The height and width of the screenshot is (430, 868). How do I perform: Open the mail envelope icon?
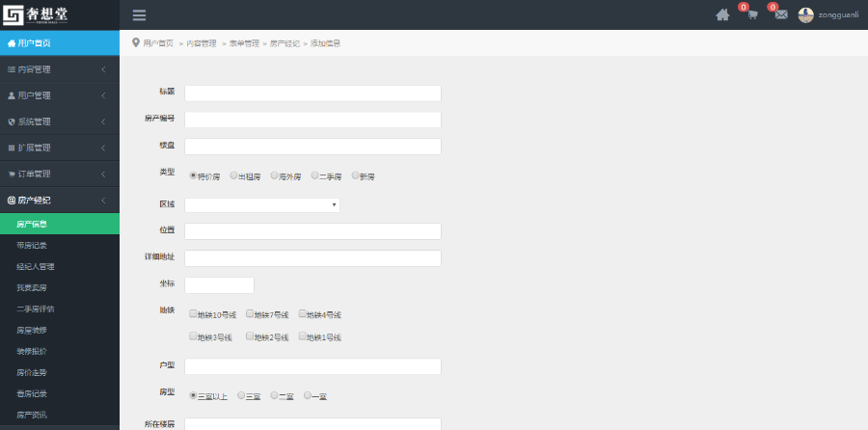point(781,14)
